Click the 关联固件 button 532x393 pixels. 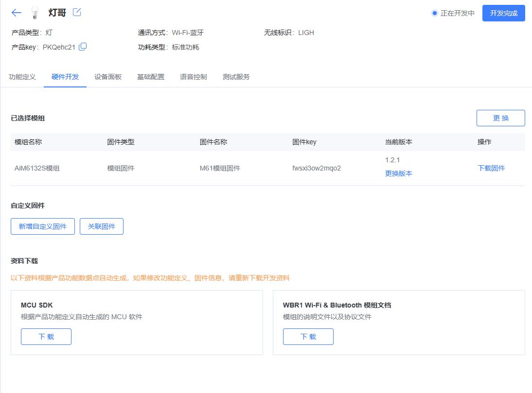tap(102, 226)
